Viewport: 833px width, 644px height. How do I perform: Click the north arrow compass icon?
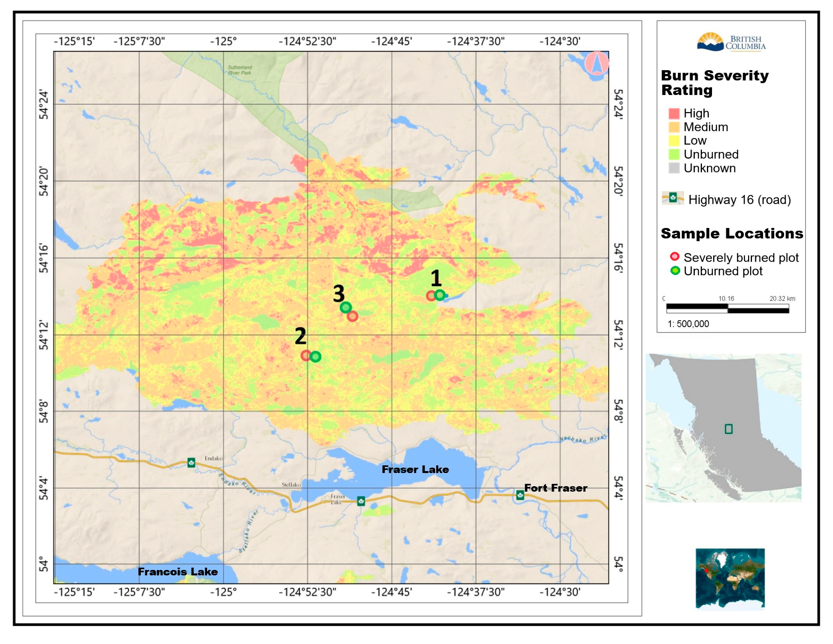[596, 63]
